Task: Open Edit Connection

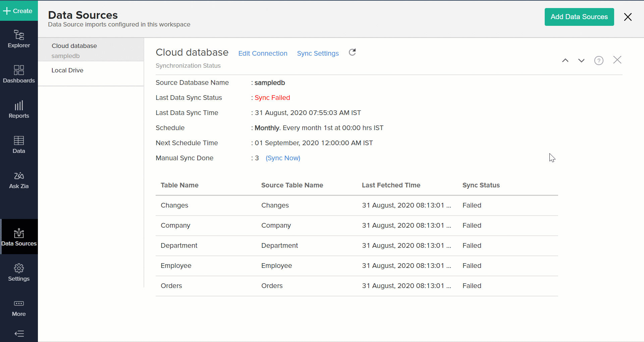Action: [x=263, y=53]
